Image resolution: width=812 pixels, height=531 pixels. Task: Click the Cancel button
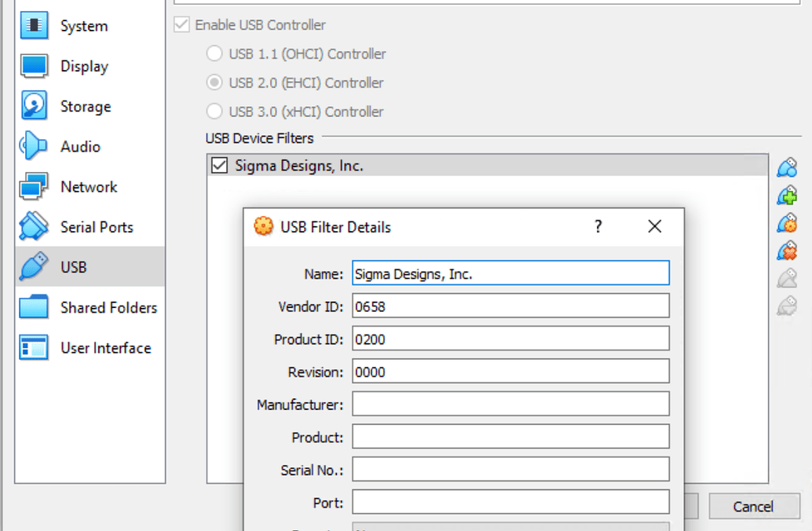(x=752, y=507)
